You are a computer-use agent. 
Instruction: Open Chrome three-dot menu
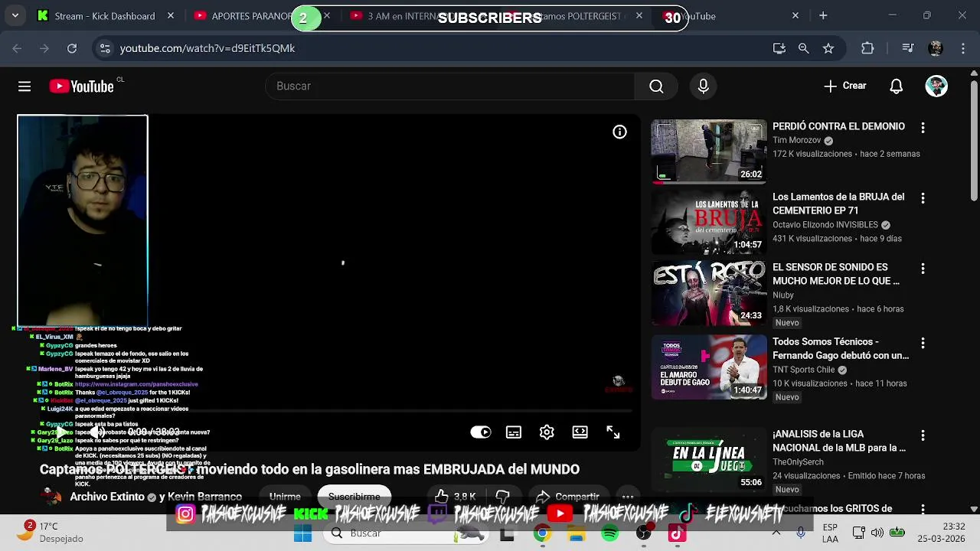962,48
